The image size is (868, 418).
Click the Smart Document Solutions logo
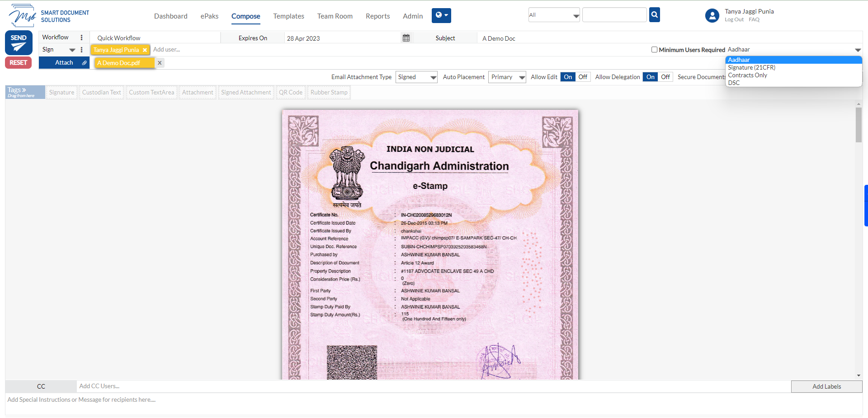49,16
